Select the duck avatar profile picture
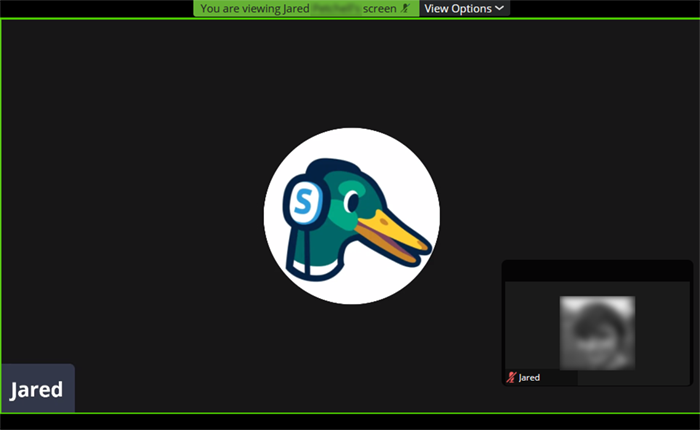700x430 pixels. pyautogui.click(x=352, y=216)
